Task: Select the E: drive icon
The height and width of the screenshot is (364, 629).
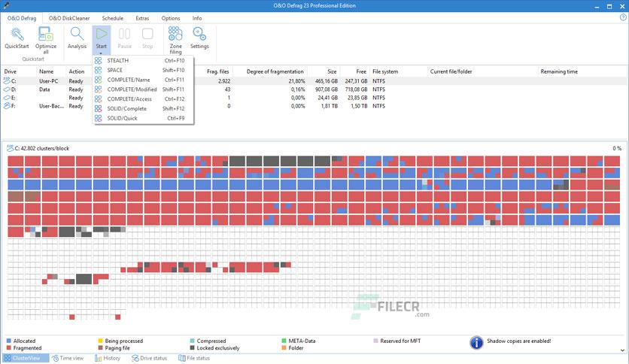Action: 7,98
